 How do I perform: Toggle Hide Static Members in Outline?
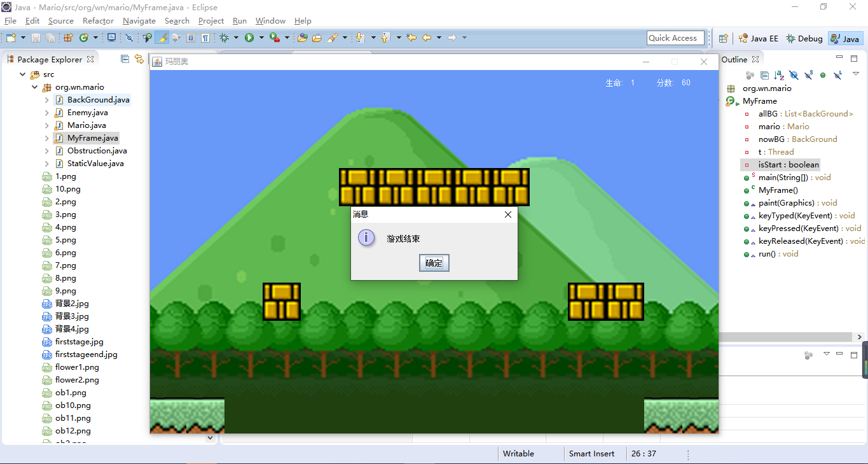(808, 75)
